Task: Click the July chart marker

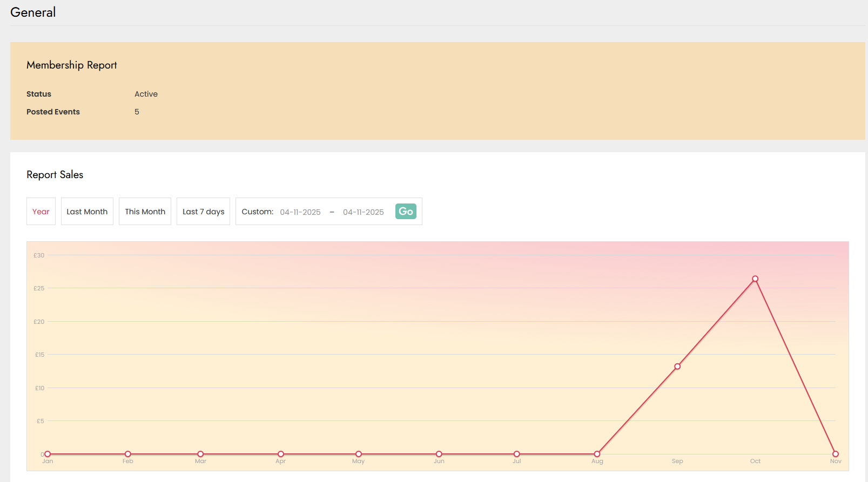Action: coord(517,454)
